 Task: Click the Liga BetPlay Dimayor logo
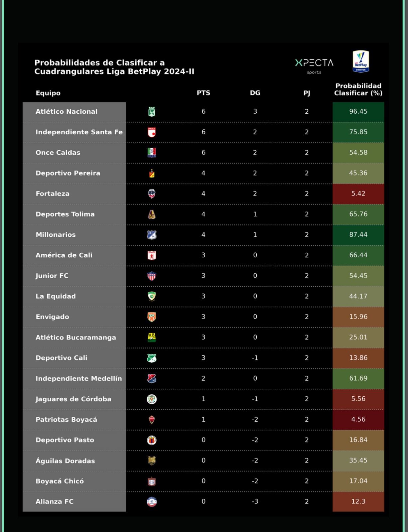pos(360,62)
